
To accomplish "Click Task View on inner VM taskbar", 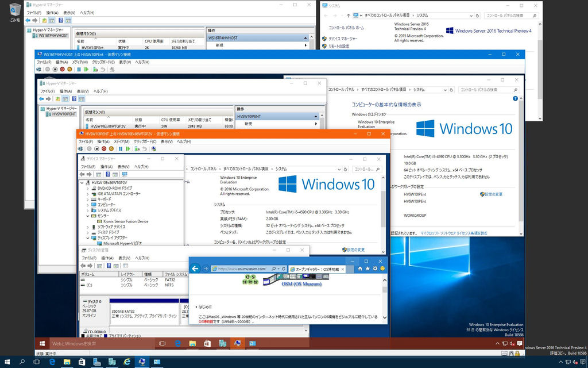I will click(x=163, y=343).
